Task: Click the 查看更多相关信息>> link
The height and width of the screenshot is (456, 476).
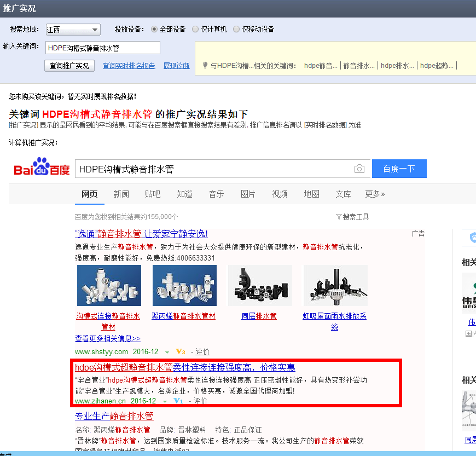Action: coord(108,338)
